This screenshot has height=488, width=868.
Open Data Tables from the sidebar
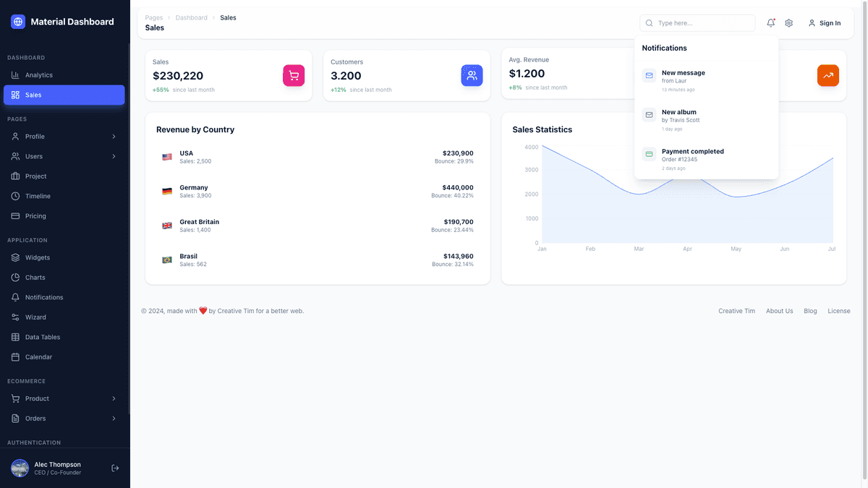[43, 336]
